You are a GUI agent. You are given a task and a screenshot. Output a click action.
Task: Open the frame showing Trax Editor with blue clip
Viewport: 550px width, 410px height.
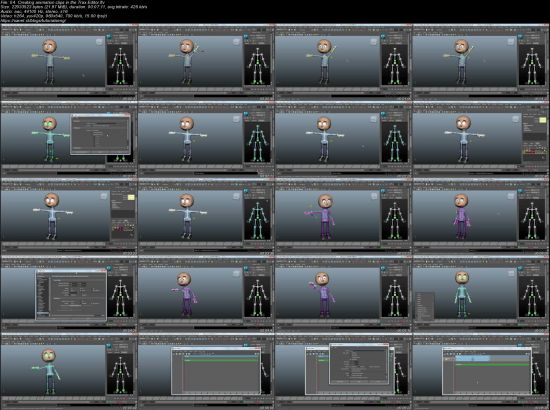click(481, 370)
